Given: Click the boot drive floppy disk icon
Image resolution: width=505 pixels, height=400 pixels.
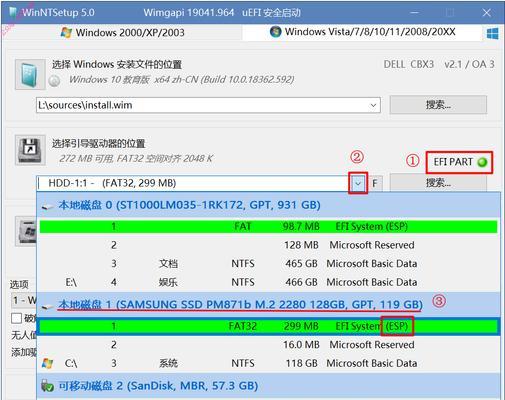Looking at the screenshot, I should pyautogui.click(x=30, y=150).
